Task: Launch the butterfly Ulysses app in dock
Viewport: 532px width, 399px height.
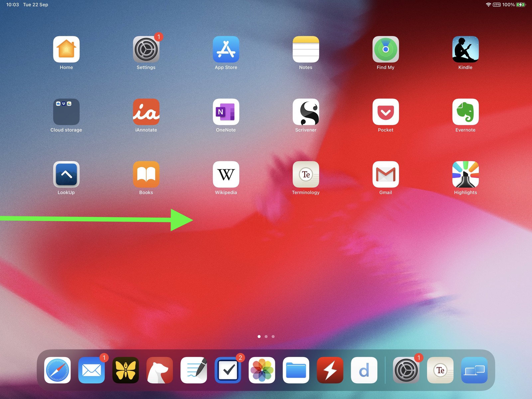Action: click(x=125, y=370)
